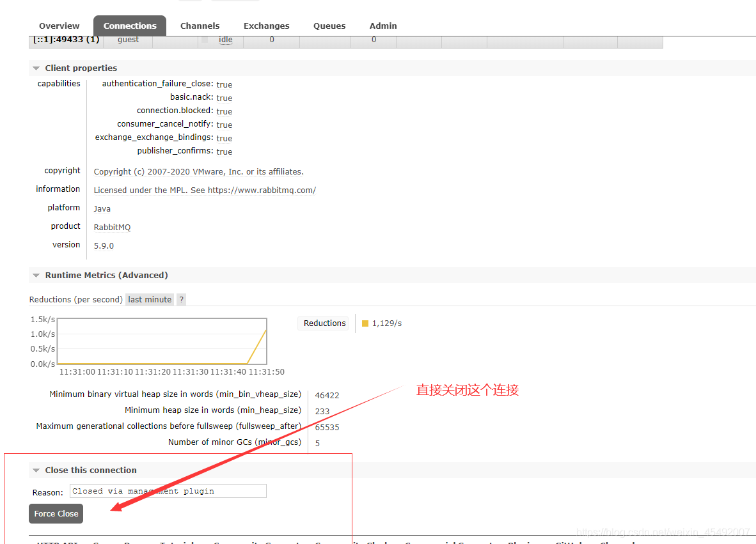
Task: Click the connection.blocked true value
Action: pos(224,112)
